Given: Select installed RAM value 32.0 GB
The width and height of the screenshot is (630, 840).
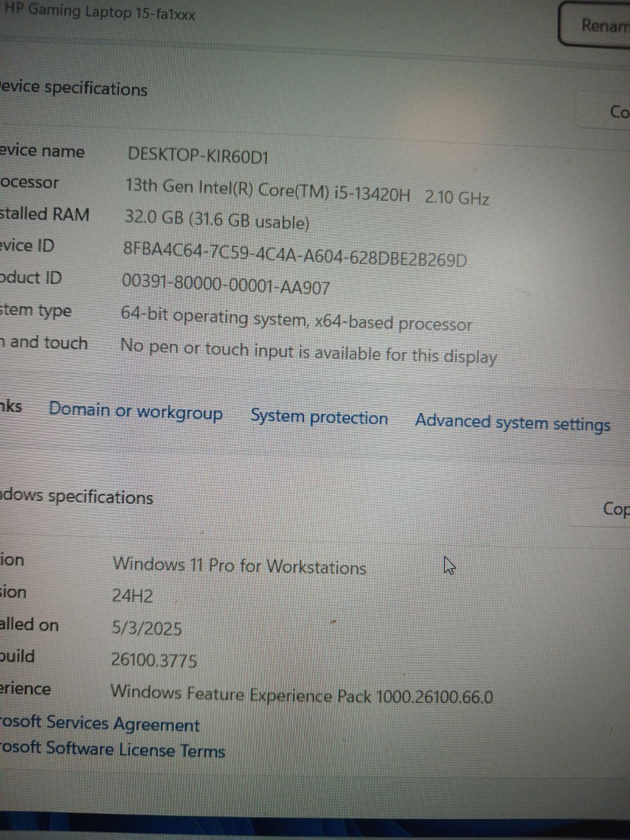Looking at the screenshot, I should [x=217, y=220].
